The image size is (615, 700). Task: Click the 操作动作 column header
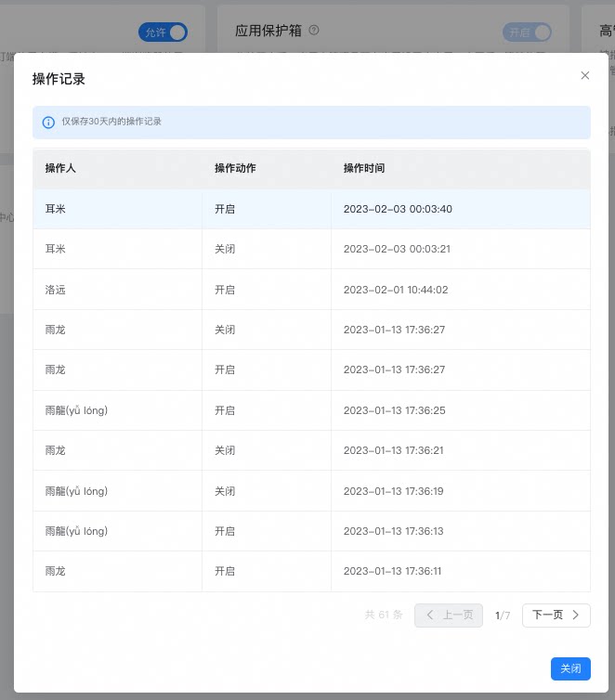tap(235, 168)
